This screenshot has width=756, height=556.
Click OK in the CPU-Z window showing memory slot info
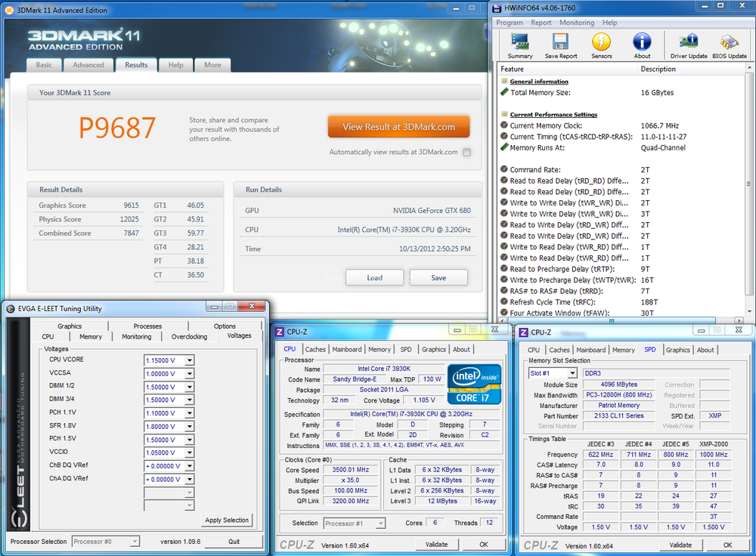(x=727, y=545)
